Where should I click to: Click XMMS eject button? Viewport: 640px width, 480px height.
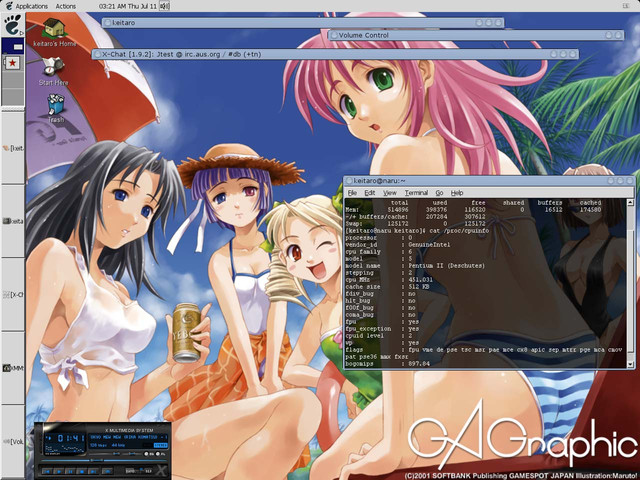point(107,472)
